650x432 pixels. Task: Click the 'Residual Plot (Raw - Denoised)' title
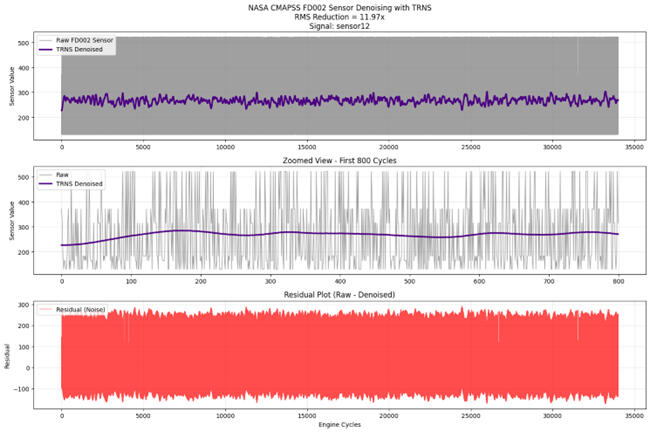[x=340, y=294]
